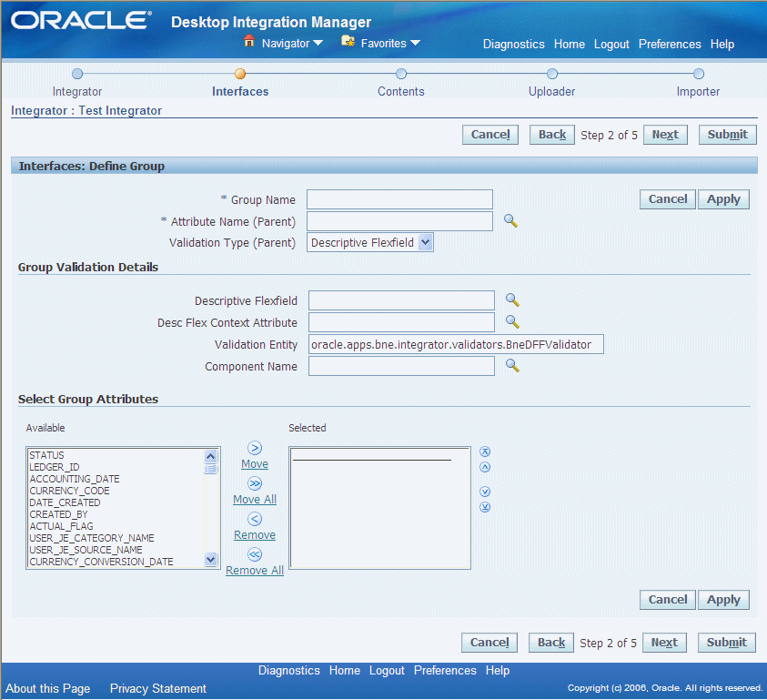The image size is (767, 700).
Task: Click Logout in top header
Action: click(611, 44)
